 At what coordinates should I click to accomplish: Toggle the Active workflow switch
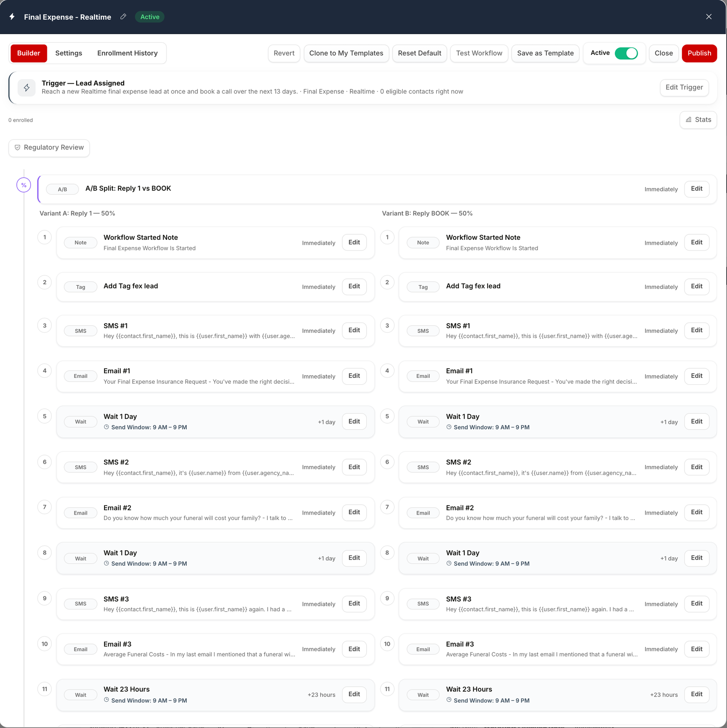(x=626, y=53)
